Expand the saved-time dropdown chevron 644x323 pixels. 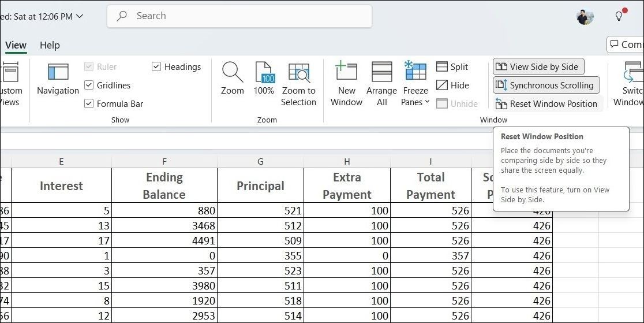pyautogui.click(x=80, y=16)
